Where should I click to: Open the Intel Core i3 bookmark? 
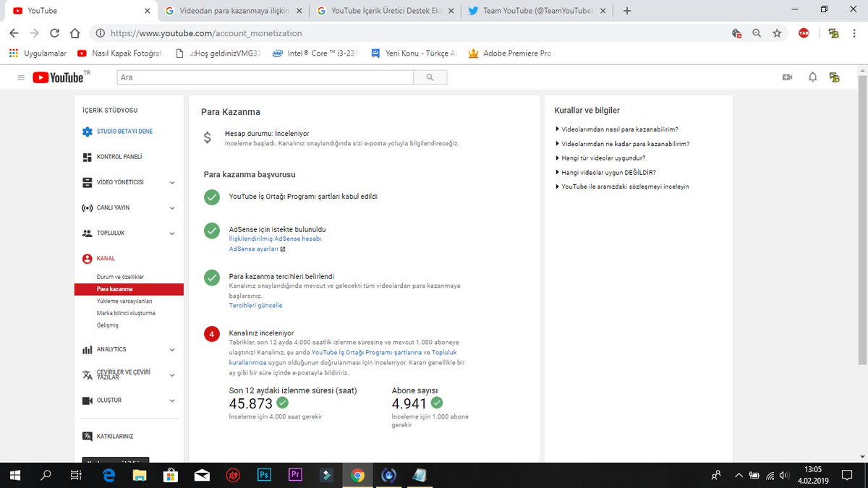(x=315, y=53)
